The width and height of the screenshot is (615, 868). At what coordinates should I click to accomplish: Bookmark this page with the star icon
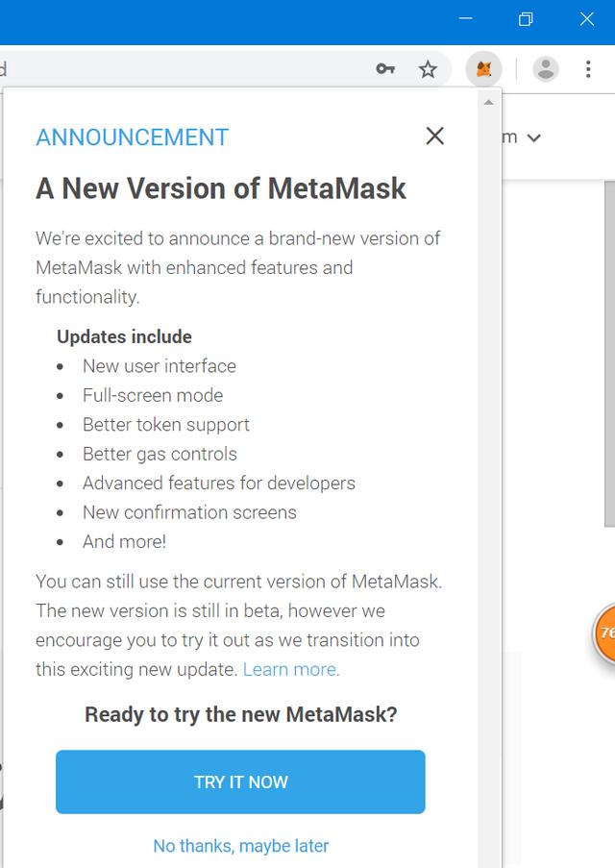pos(428,69)
